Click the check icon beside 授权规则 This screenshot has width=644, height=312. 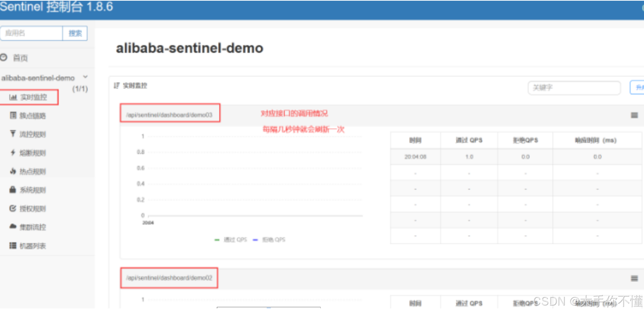13,208
